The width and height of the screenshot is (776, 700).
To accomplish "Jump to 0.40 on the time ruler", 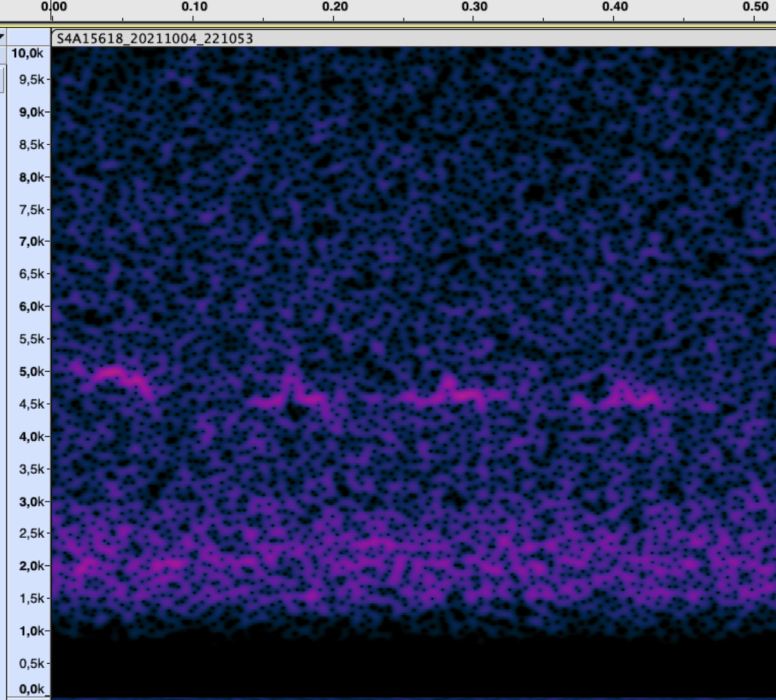I will (615, 7).
